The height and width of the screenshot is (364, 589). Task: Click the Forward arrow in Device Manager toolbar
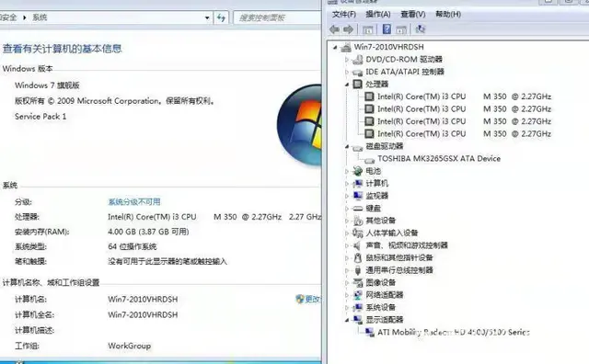349,29
